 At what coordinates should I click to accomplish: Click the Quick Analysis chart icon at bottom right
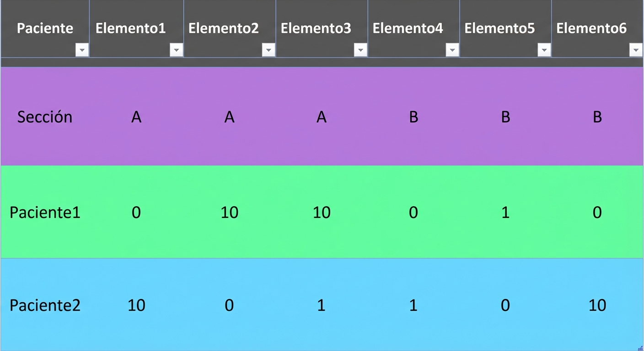pyautogui.click(x=640, y=347)
